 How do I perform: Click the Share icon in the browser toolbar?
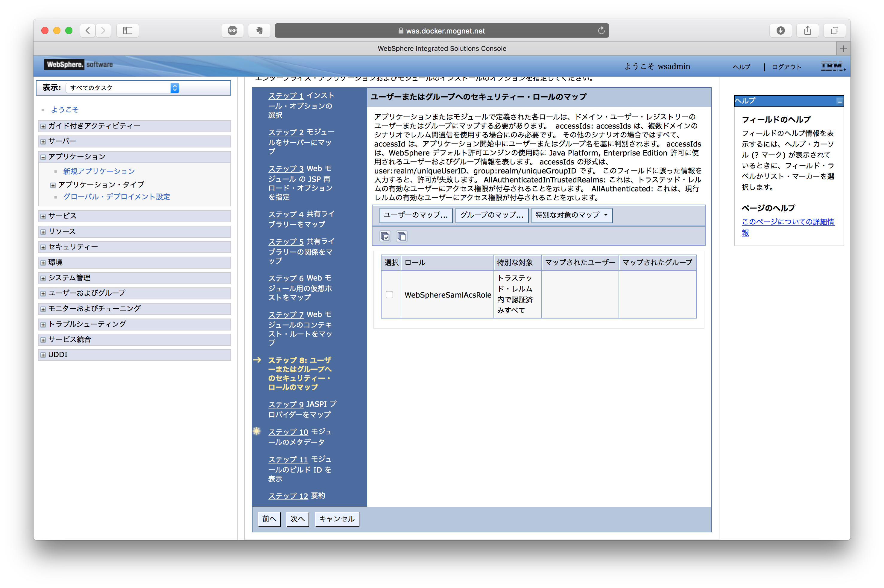(x=807, y=31)
